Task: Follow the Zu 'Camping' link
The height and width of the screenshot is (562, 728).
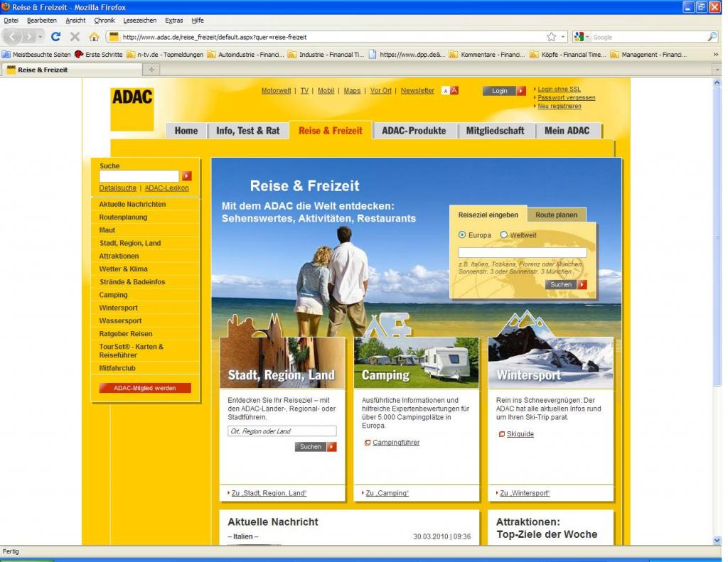Action: (387, 493)
